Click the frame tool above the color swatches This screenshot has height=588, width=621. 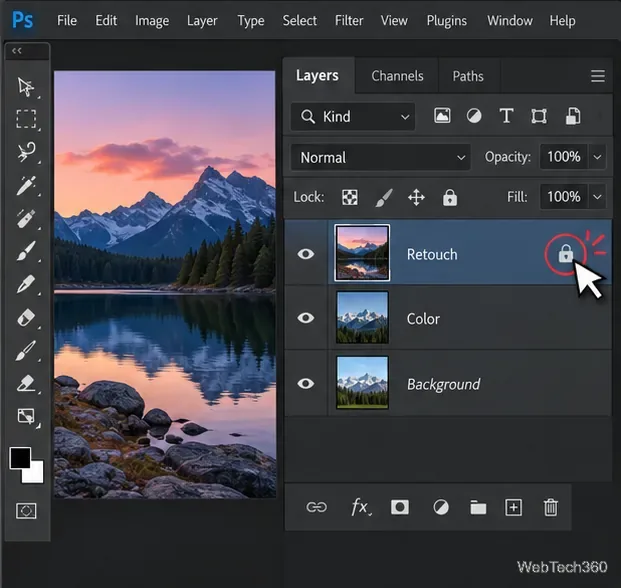26,416
